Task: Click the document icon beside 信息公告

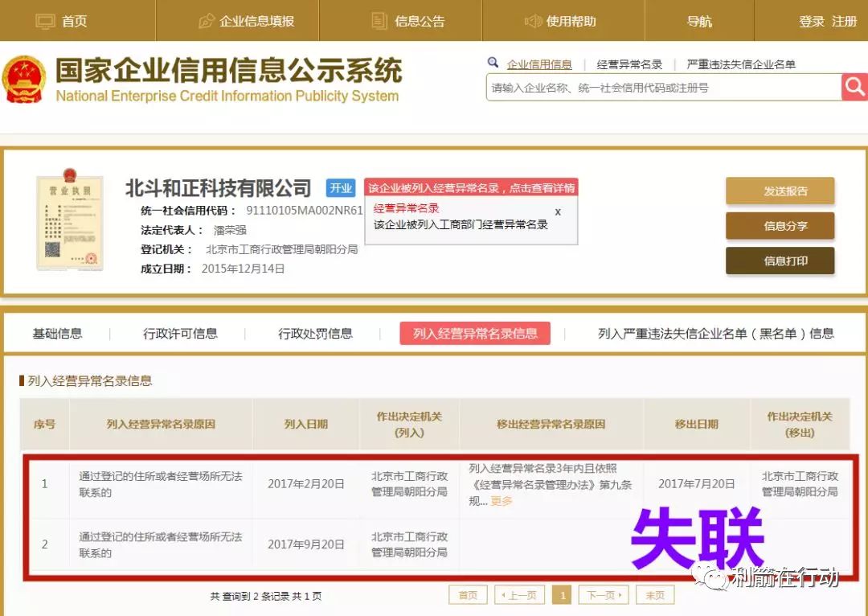Action: pyautogui.click(x=378, y=21)
